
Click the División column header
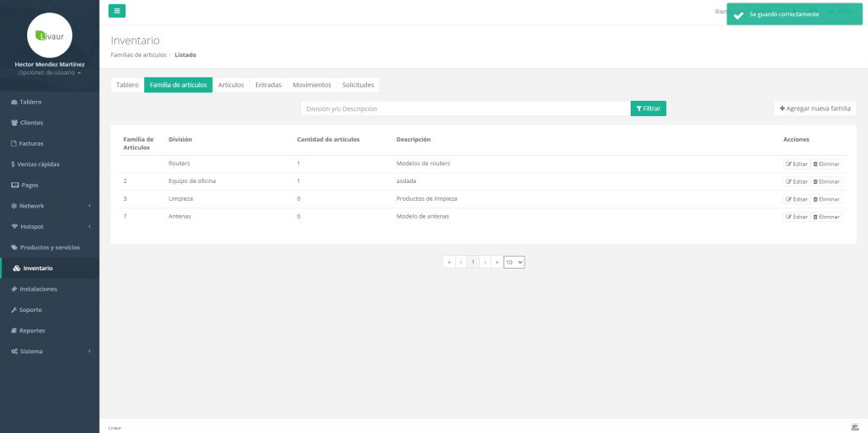click(181, 140)
